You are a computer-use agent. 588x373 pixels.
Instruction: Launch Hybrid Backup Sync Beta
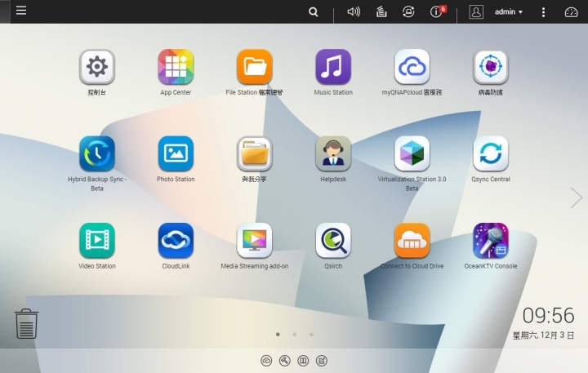click(96, 153)
